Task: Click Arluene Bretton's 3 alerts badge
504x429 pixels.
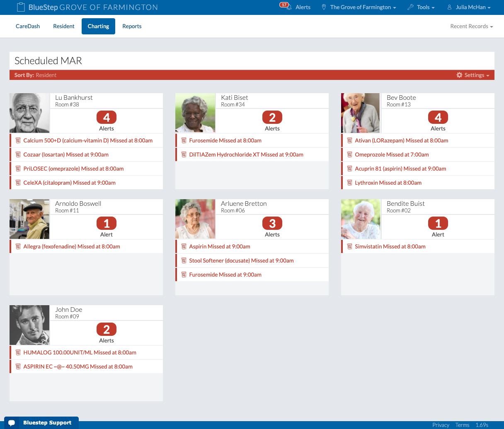Action: point(272,224)
